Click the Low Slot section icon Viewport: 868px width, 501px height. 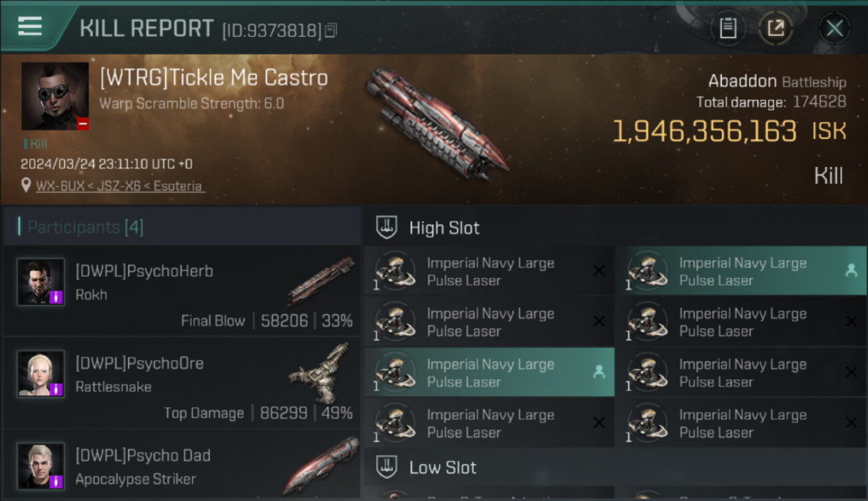[x=387, y=467]
